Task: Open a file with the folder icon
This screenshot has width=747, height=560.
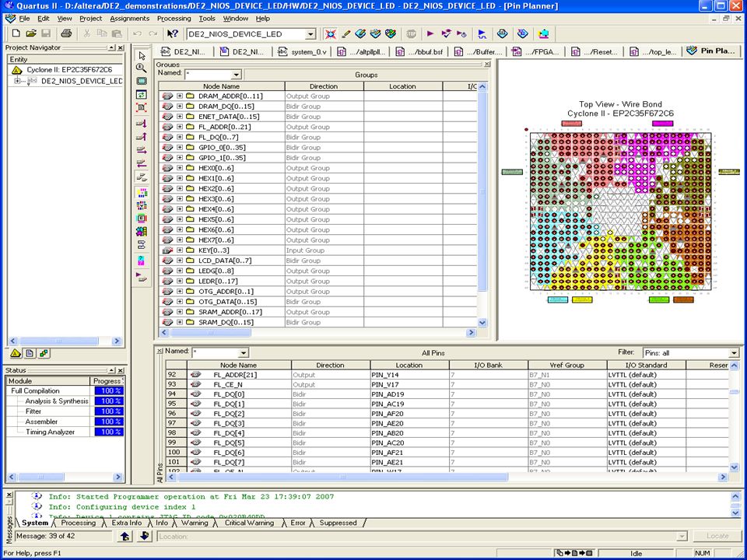Action: [31, 33]
